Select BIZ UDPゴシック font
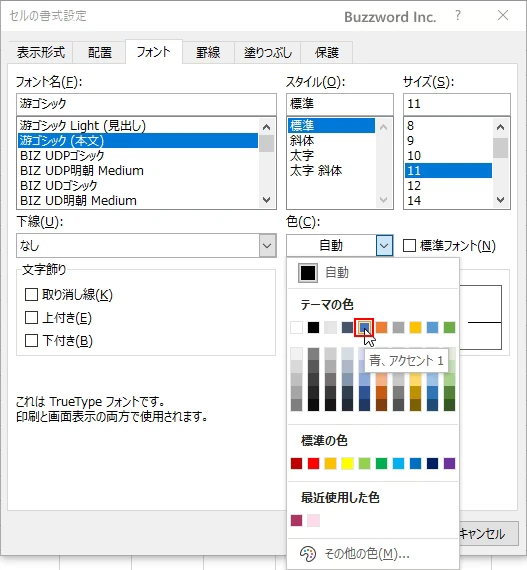527x570 pixels. click(x=138, y=156)
